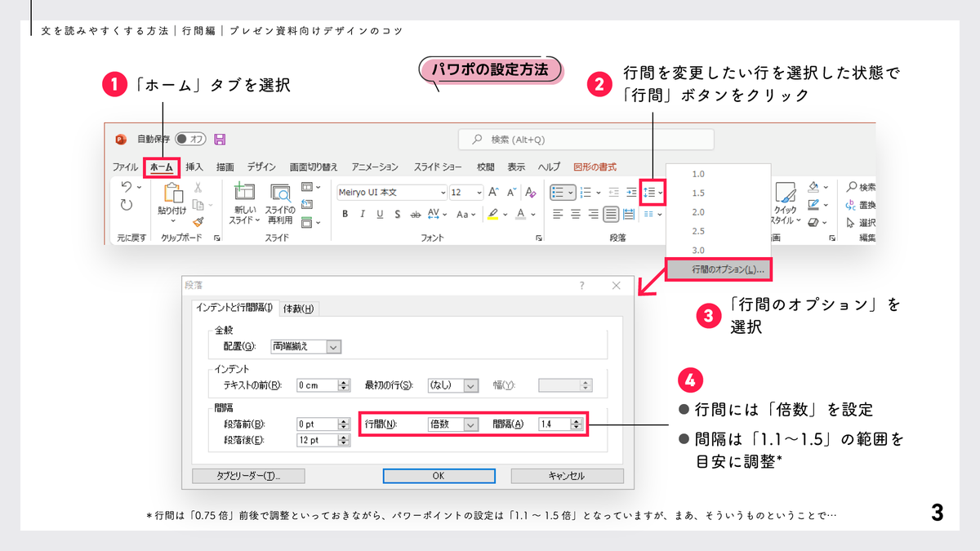Open the ファイル (File) tab
The image size is (980, 551).
[x=125, y=167]
